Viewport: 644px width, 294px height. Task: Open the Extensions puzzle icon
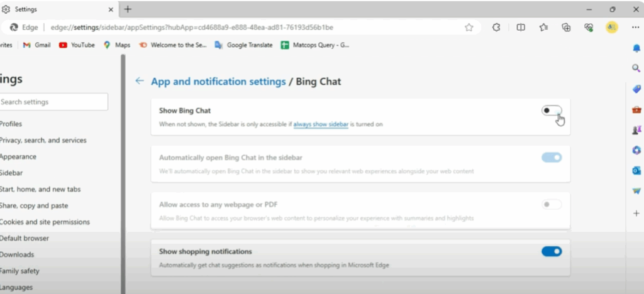[x=496, y=28]
